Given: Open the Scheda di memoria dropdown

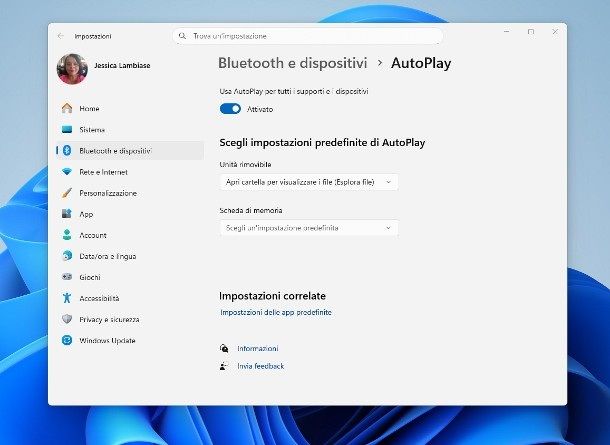Looking at the screenshot, I should coord(308,228).
